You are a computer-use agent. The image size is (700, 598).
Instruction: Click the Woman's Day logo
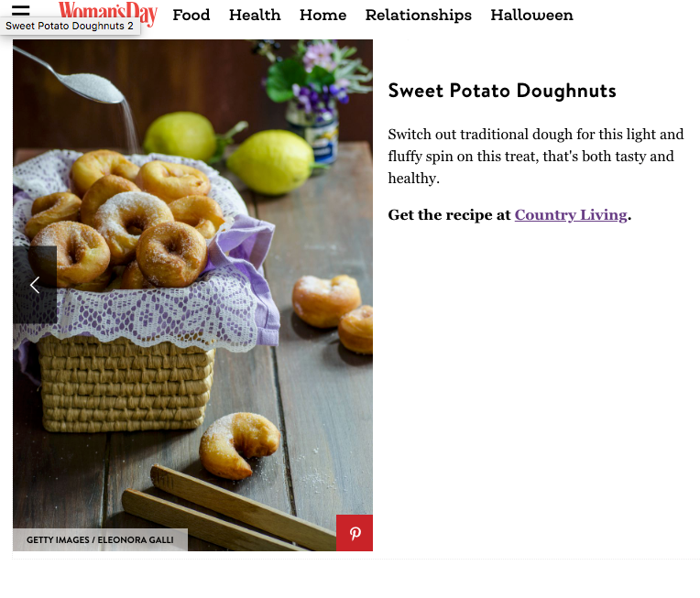point(108,14)
